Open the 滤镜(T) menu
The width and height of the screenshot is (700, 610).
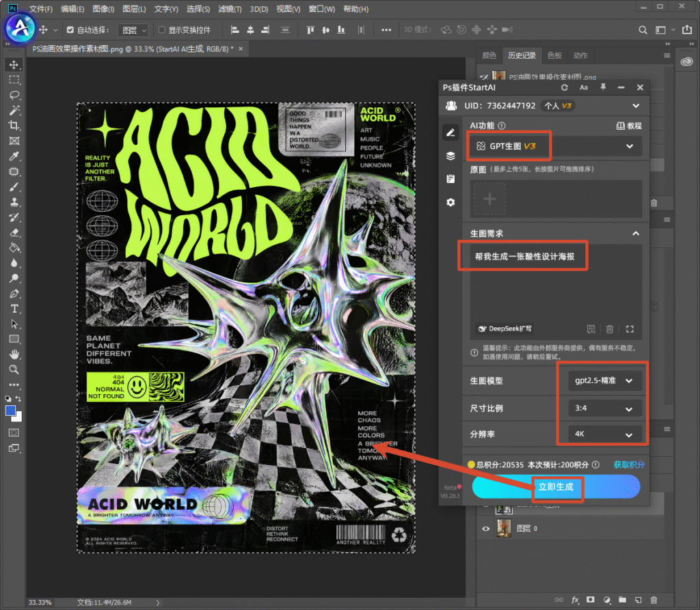[x=230, y=9]
